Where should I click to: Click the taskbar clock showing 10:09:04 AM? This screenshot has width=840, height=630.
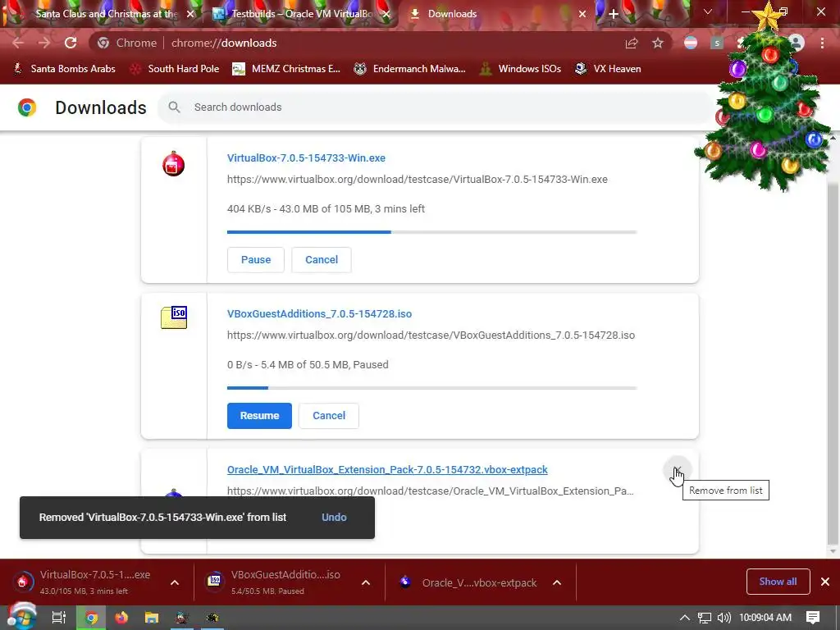765,618
